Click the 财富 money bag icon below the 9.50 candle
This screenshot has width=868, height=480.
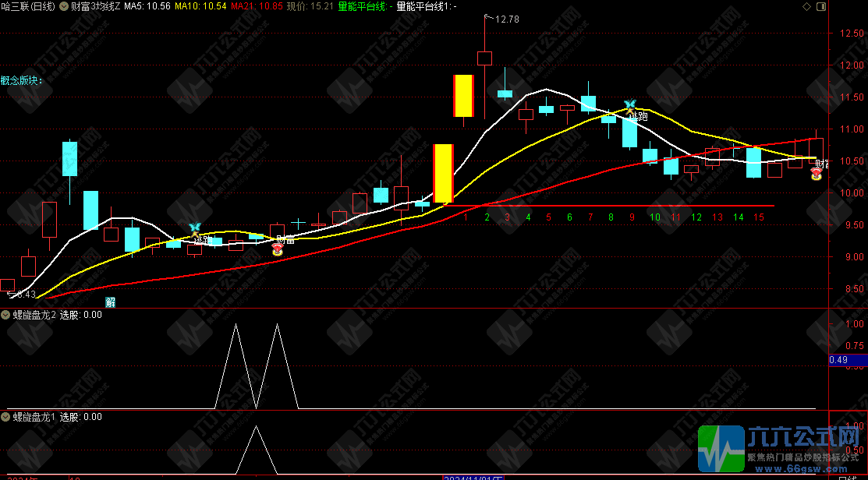(277, 249)
